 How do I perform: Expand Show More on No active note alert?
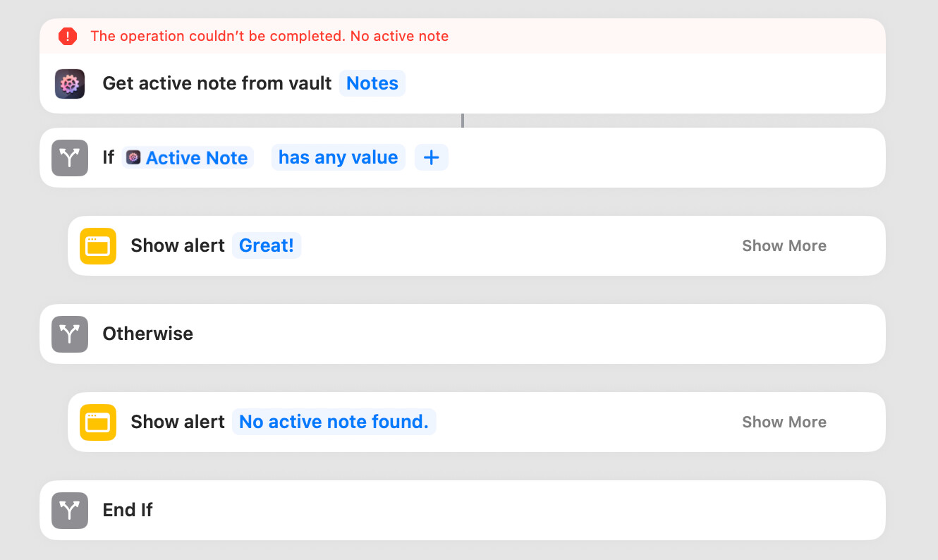click(784, 422)
